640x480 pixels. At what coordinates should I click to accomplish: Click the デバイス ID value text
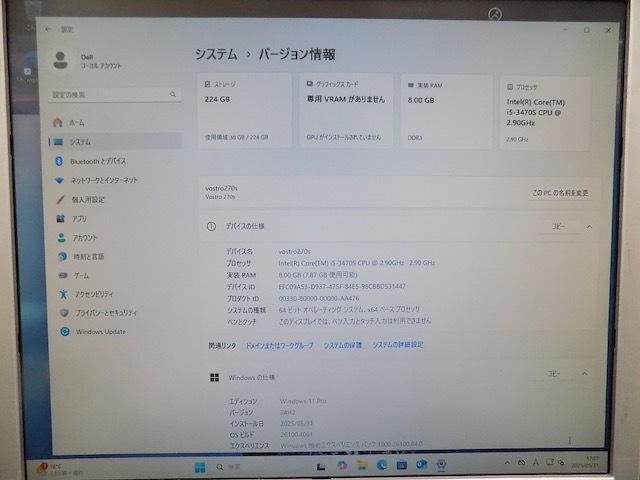point(342,287)
